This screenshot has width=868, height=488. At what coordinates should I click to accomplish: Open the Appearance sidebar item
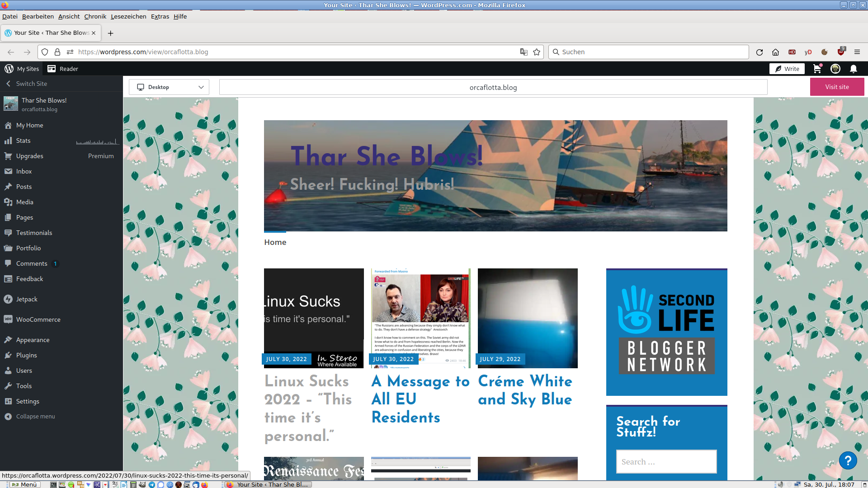coord(33,340)
